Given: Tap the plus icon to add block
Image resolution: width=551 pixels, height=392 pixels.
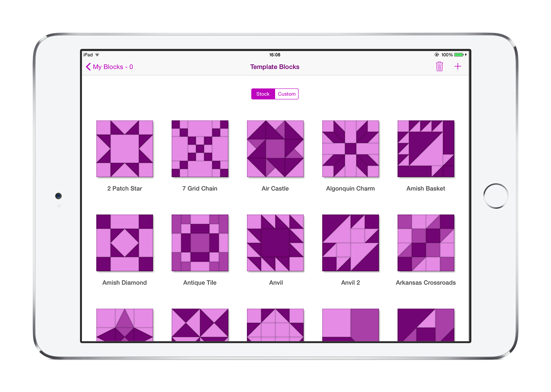Looking at the screenshot, I should point(458,66).
